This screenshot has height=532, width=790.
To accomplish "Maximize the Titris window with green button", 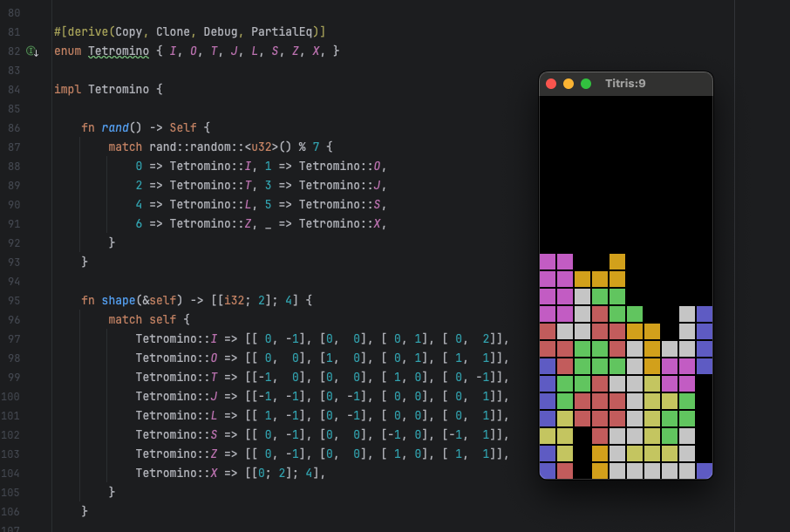I will point(586,84).
